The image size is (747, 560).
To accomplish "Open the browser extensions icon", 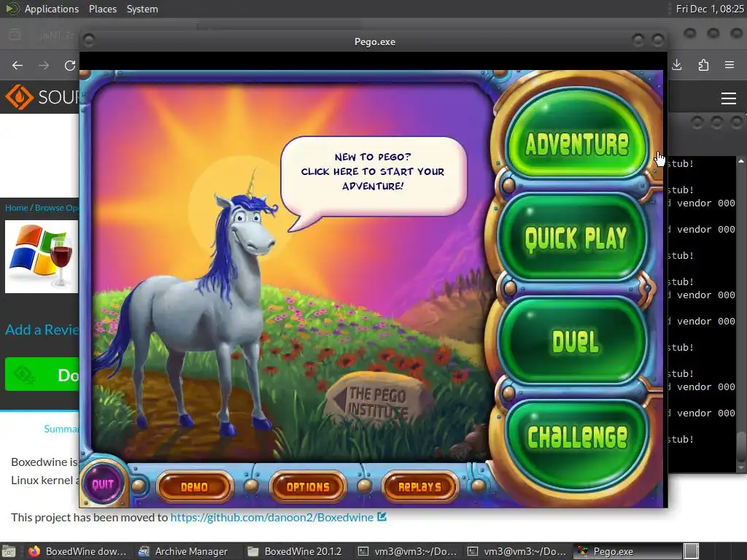I will 703,65.
